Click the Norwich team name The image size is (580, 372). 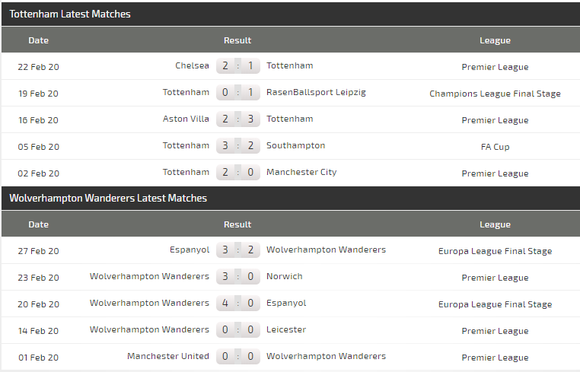click(284, 277)
